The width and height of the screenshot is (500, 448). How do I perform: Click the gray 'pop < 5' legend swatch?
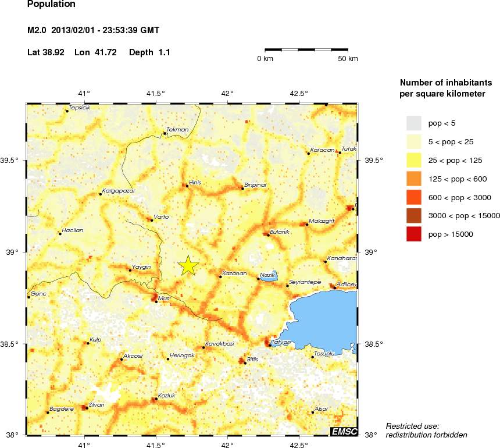413,123
